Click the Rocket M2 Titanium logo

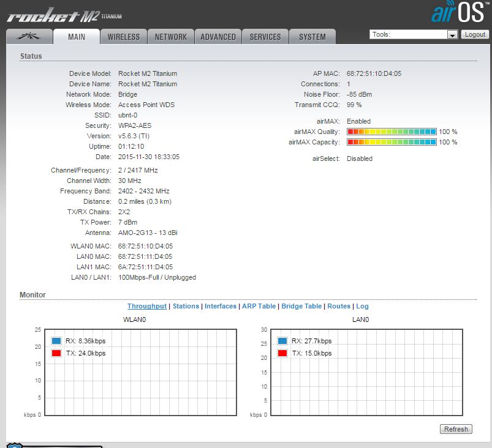point(64,16)
